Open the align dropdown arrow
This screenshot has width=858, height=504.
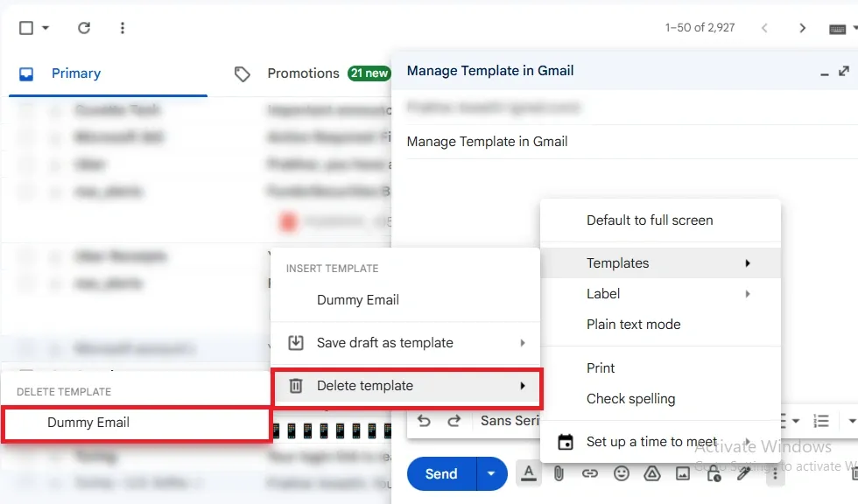click(796, 421)
